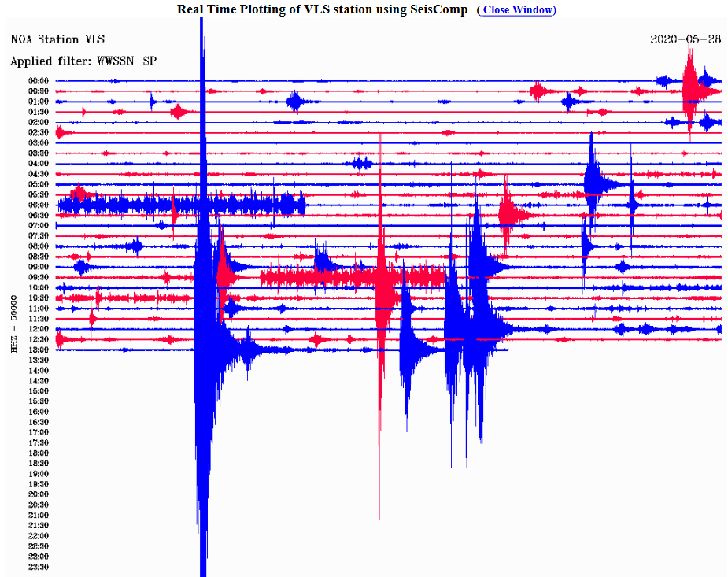The height and width of the screenshot is (577, 728).
Task: Select the 23:30 time row label
Action: 39,567
